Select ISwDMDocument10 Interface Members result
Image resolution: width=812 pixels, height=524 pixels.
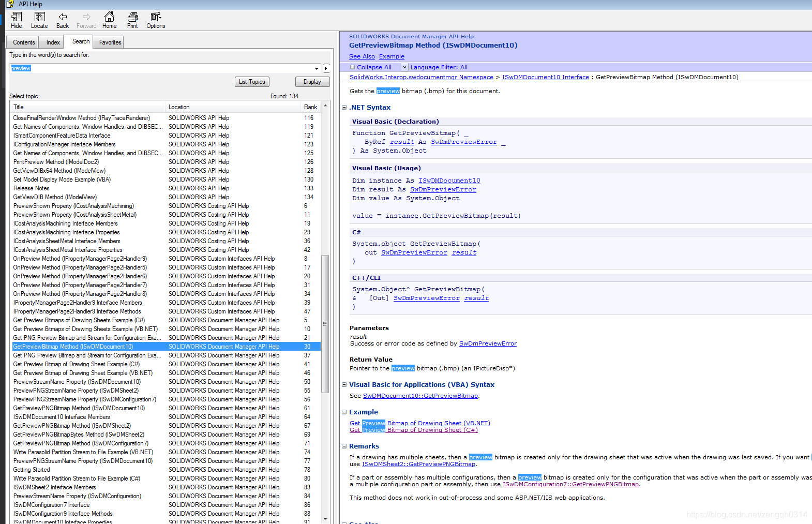(x=166, y=417)
